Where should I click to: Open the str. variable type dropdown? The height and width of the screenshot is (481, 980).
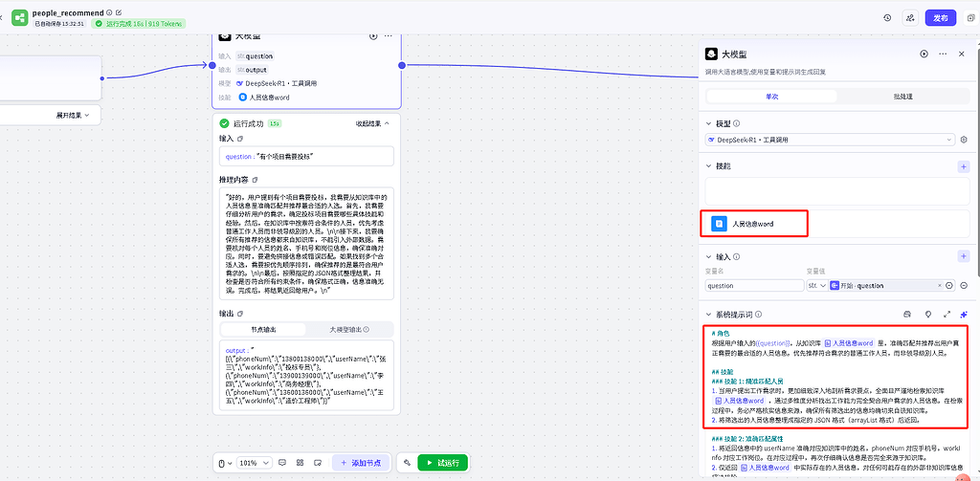coord(816,286)
